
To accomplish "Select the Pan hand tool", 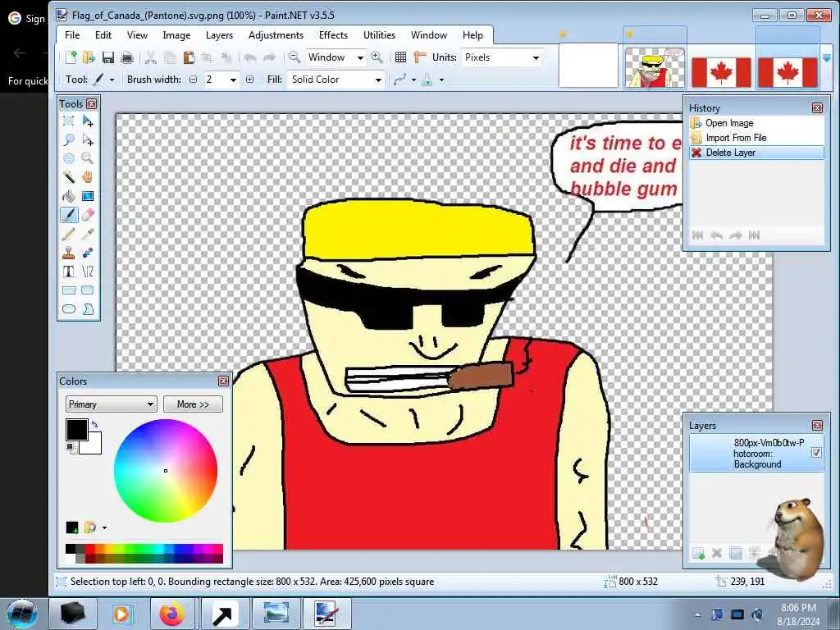I will click(88, 177).
